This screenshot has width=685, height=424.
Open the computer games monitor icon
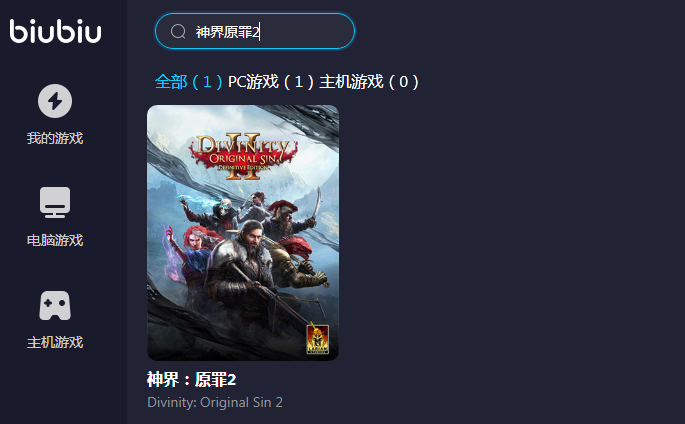tap(55, 202)
